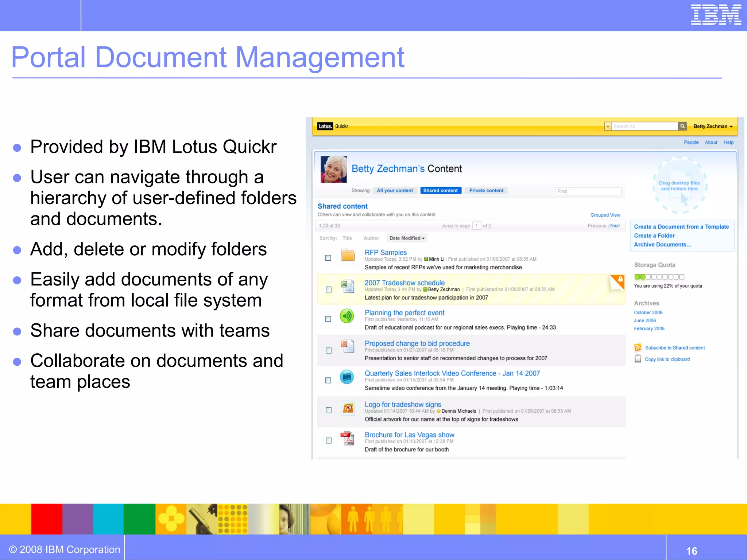Click the RSS feed subscribe icon
Viewport: 747px width, 560px height.
tap(638, 347)
